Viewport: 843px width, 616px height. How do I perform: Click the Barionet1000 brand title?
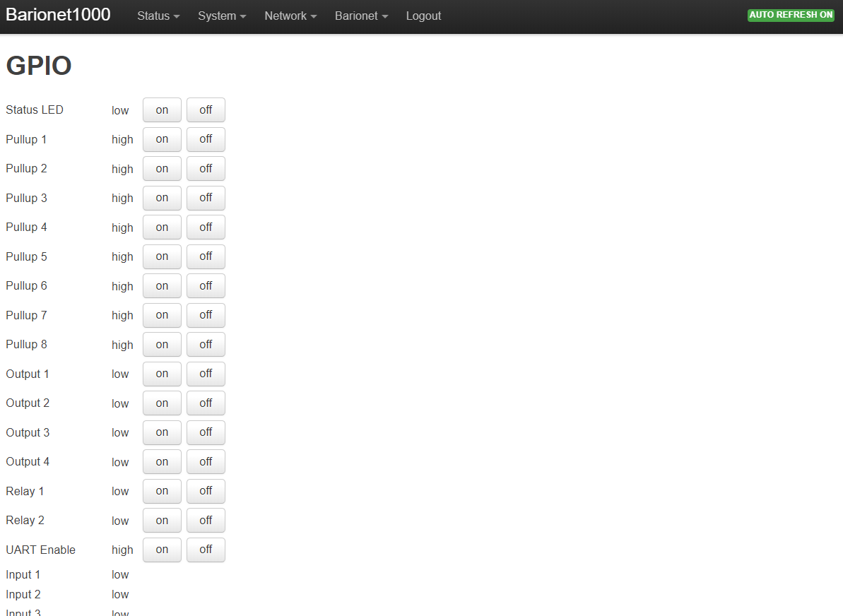pos(58,15)
